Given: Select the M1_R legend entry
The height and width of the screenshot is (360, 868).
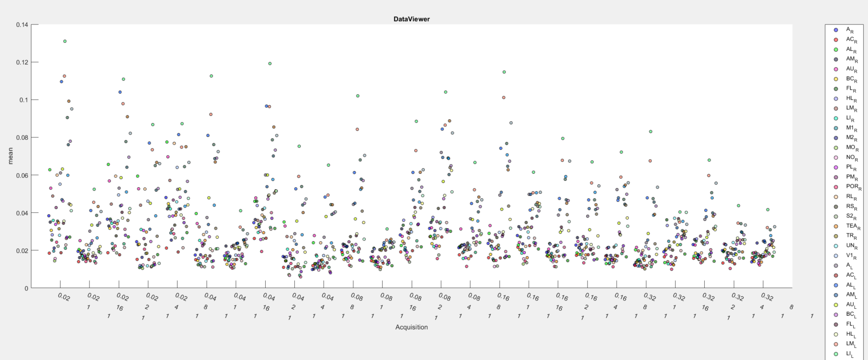Looking at the screenshot, I should pos(846,128).
